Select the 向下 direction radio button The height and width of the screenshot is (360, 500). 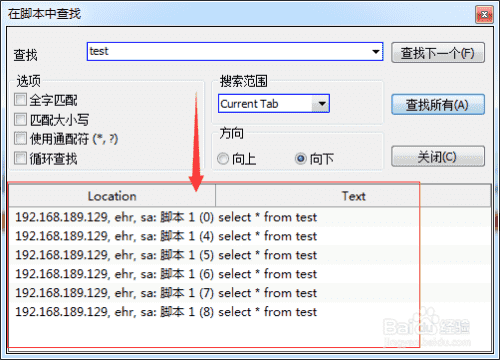coord(300,159)
